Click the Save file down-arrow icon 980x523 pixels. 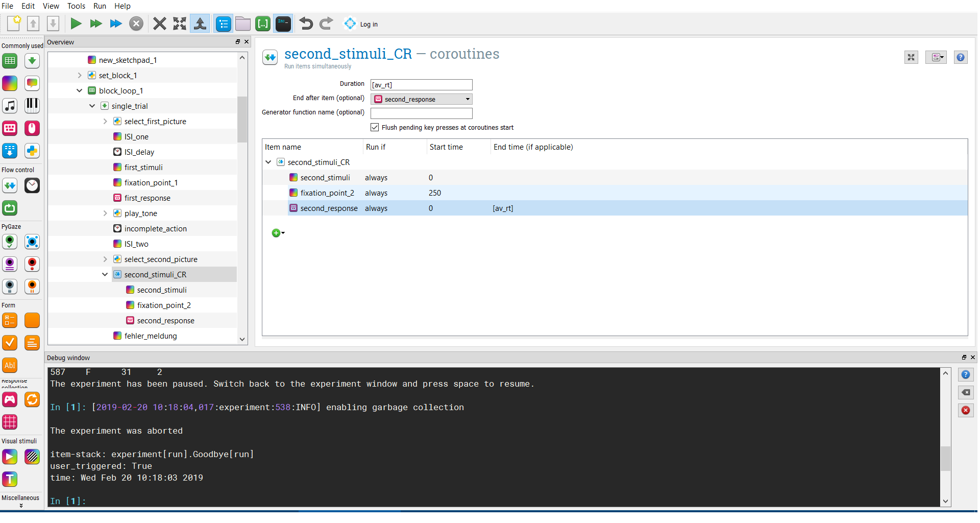click(53, 23)
